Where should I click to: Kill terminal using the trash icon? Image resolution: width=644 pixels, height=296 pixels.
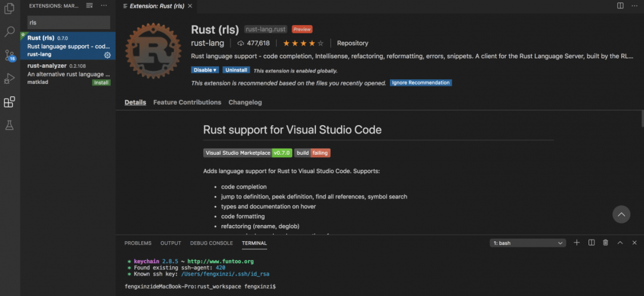point(605,243)
